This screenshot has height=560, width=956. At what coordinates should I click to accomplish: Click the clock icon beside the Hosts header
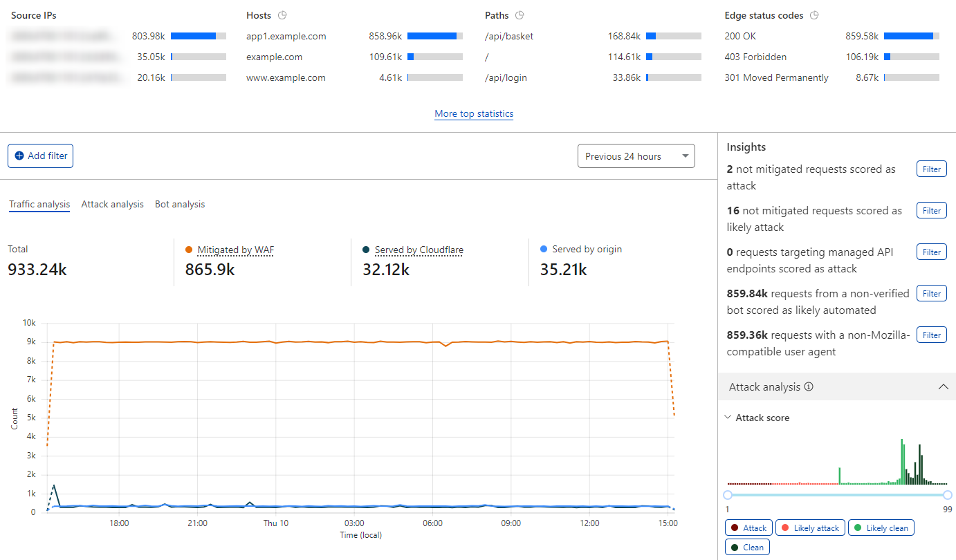(282, 15)
